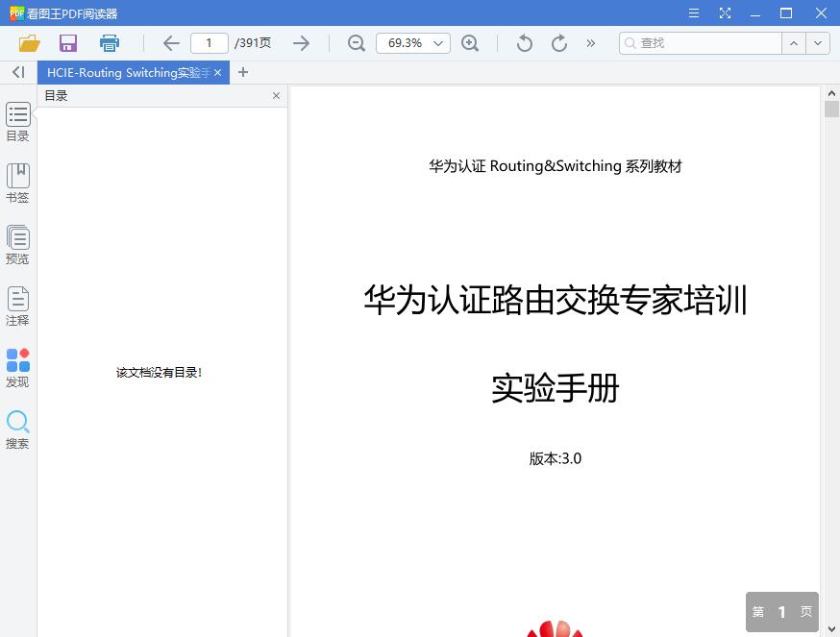Print the document via the printer icon
Viewport: 840px width, 637px height.
[x=109, y=43]
